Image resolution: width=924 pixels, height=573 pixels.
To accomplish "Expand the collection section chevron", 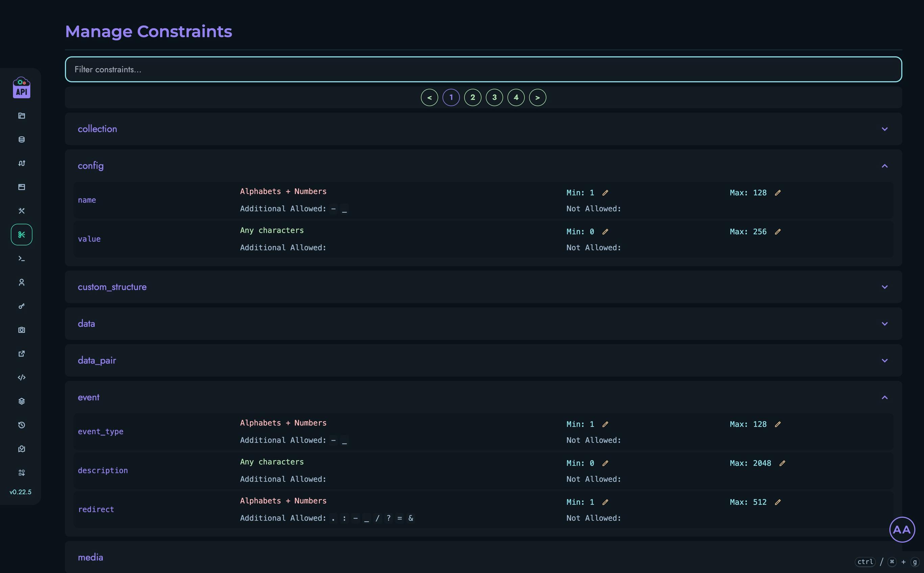I will pos(884,129).
